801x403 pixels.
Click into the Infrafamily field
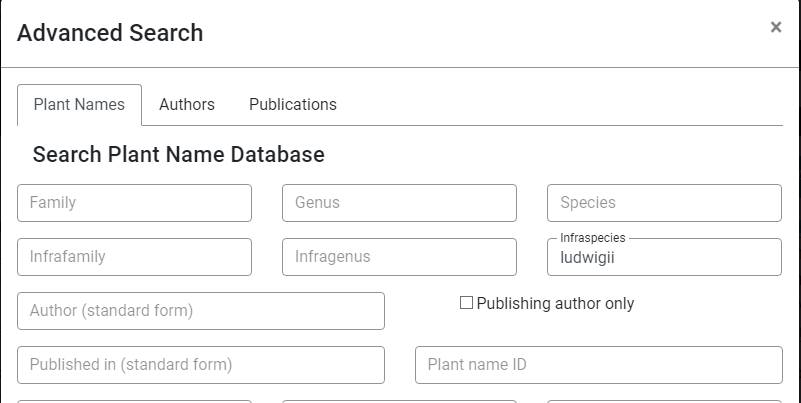[x=134, y=257]
